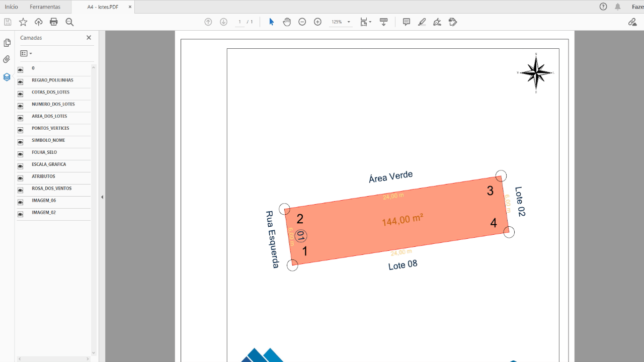The height and width of the screenshot is (362, 644).
Task: Expand the layers options menu dropdown
Action: 26,53
